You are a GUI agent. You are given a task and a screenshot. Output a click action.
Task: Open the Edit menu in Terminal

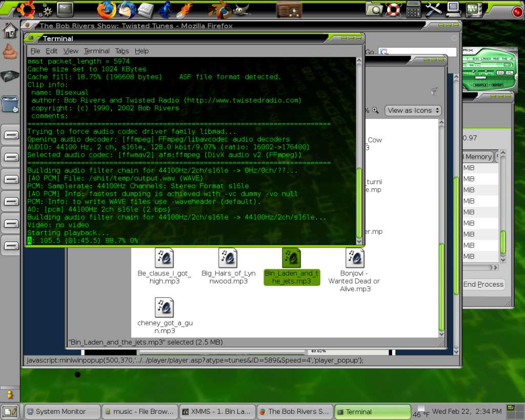point(51,51)
